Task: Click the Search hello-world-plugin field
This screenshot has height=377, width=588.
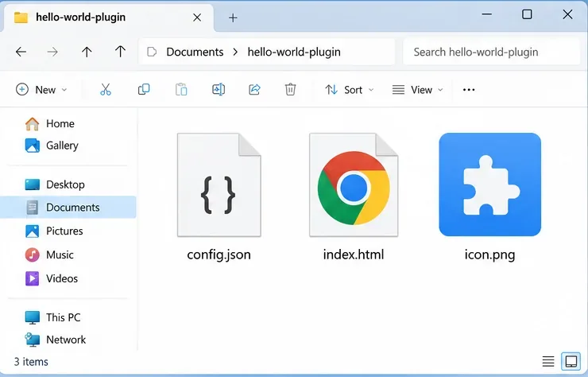Action: [491, 52]
